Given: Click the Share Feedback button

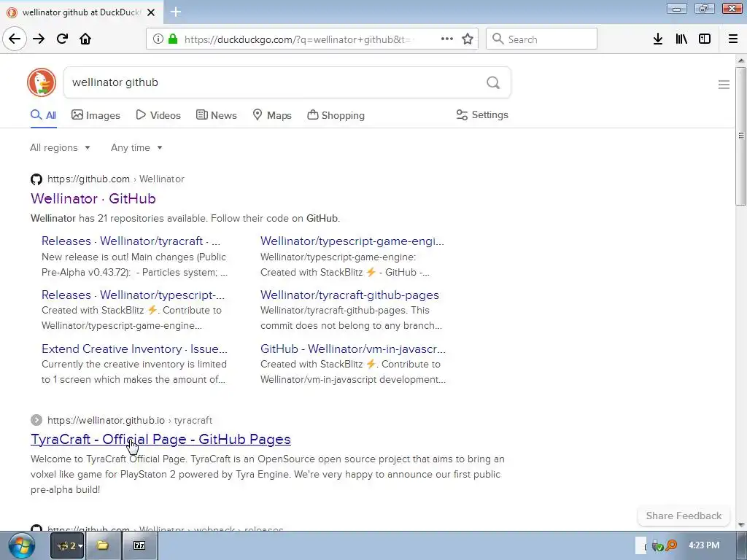Looking at the screenshot, I should click(684, 516).
